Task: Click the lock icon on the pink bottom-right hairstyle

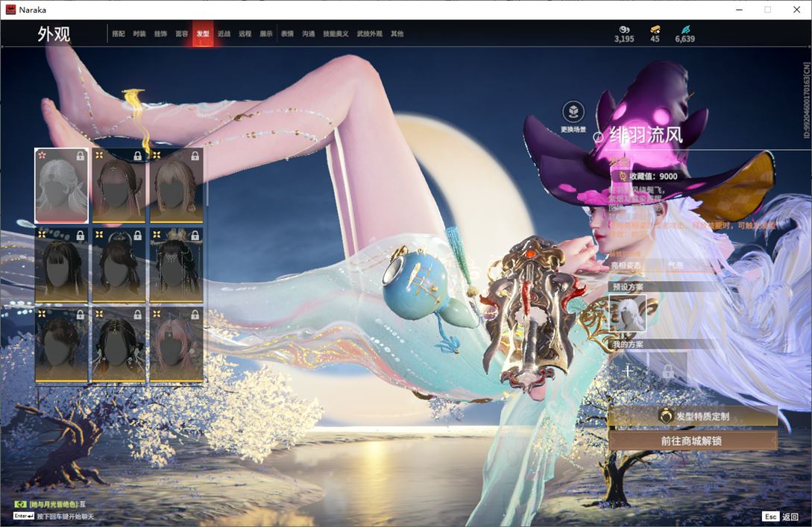Action: (195, 315)
